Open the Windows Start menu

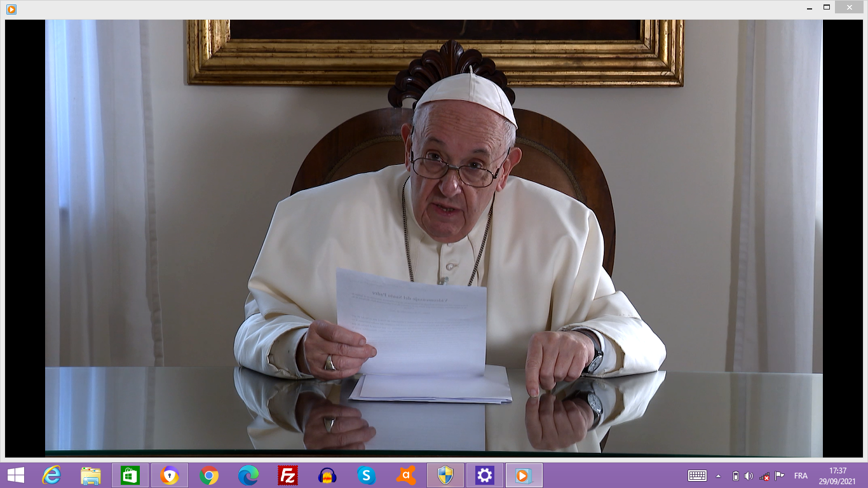click(16, 475)
